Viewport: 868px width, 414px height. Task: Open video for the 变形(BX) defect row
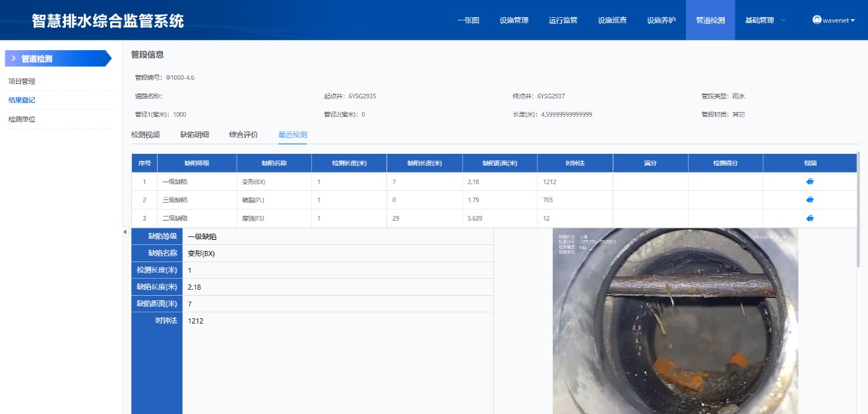click(811, 182)
